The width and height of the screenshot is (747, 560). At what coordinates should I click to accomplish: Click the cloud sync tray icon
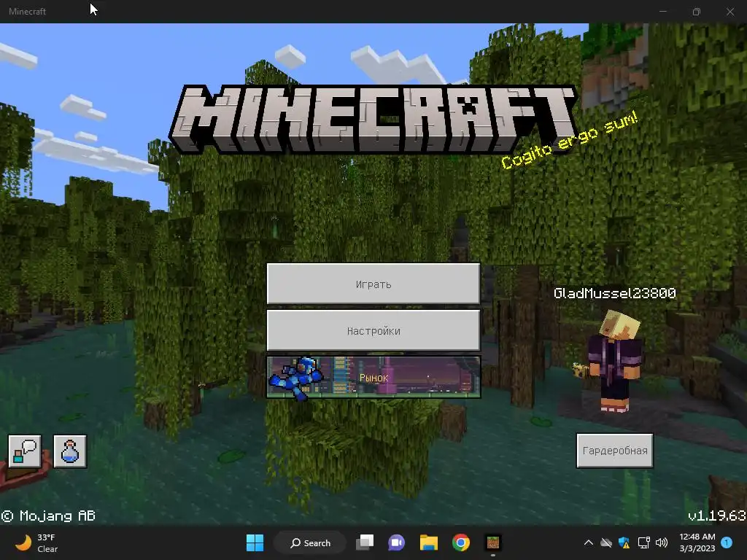(606, 542)
